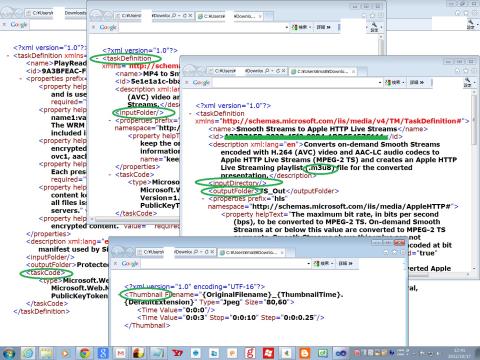Click search magnifier in Apple HTTP Live Streams address bar
This screenshot has width=480, height=360.
tap(268, 71)
